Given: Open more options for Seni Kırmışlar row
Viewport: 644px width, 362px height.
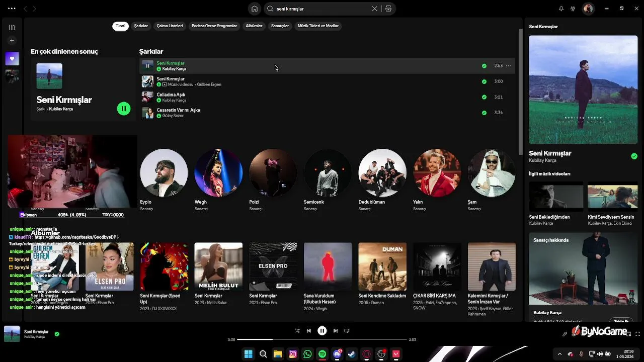Looking at the screenshot, I should (x=508, y=66).
